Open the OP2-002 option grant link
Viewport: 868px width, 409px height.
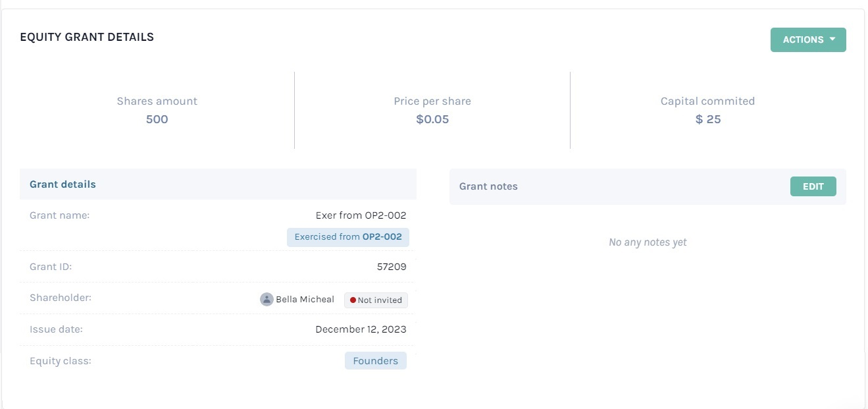[382, 236]
